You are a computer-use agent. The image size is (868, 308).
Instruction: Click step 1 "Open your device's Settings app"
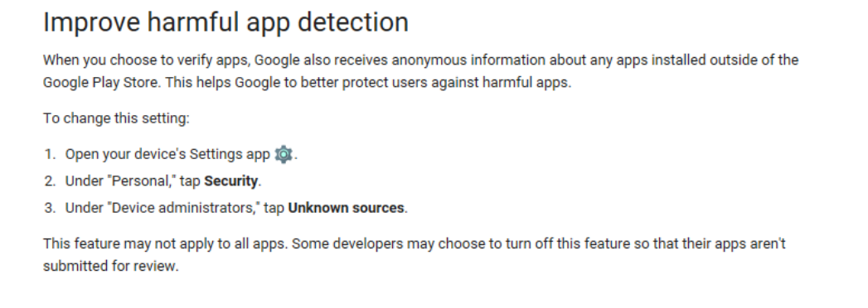[x=167, y=154]
